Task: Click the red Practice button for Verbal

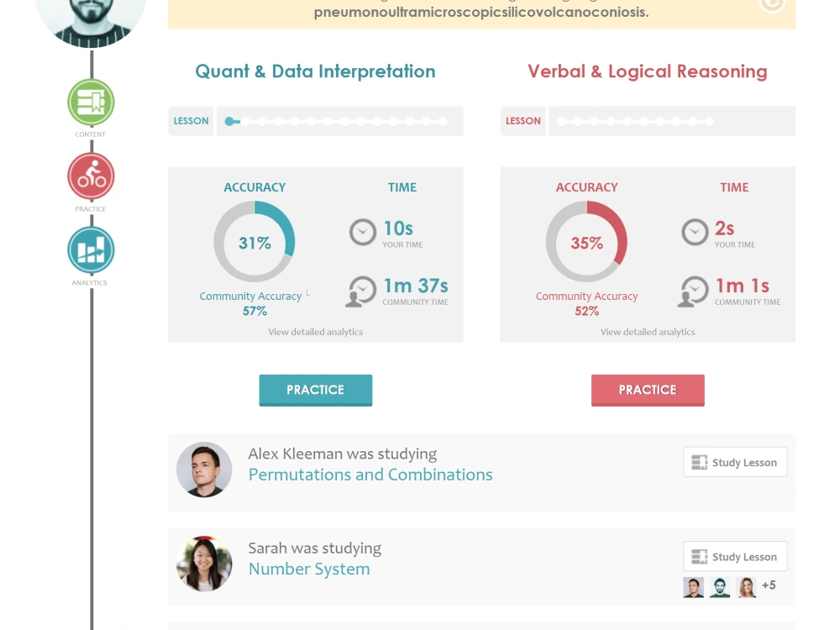Action: 648,390
